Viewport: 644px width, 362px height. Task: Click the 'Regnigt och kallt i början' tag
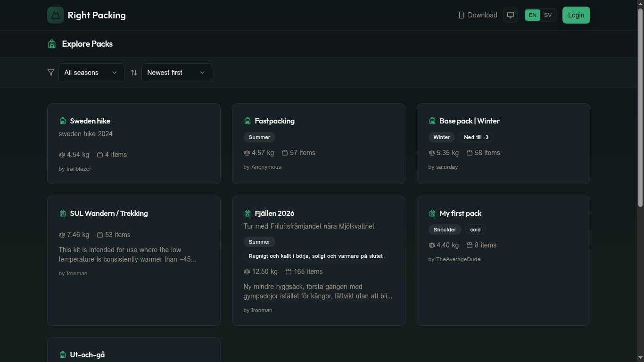pyautogui.click(x=316, y=256)
